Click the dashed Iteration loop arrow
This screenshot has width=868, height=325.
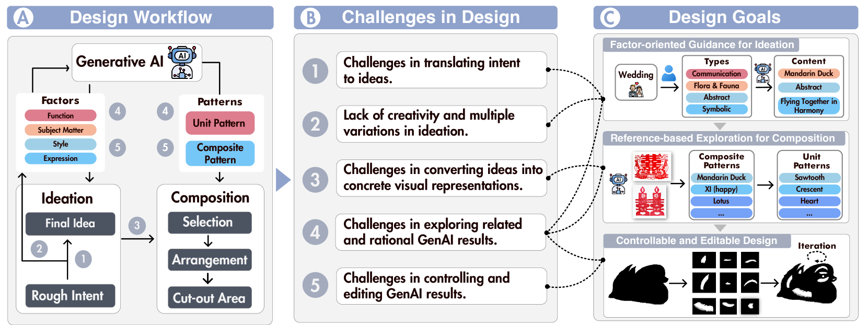pyautogui.click(x=816, y=256)
